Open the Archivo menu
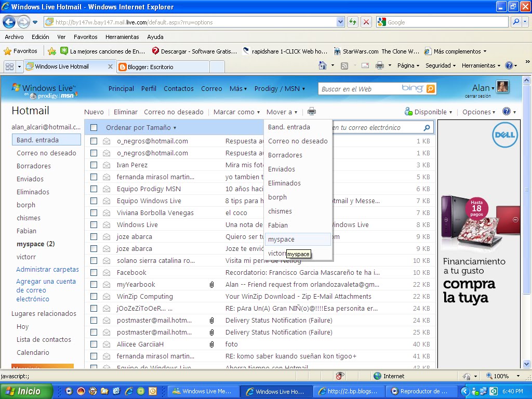 coord(14,37)
